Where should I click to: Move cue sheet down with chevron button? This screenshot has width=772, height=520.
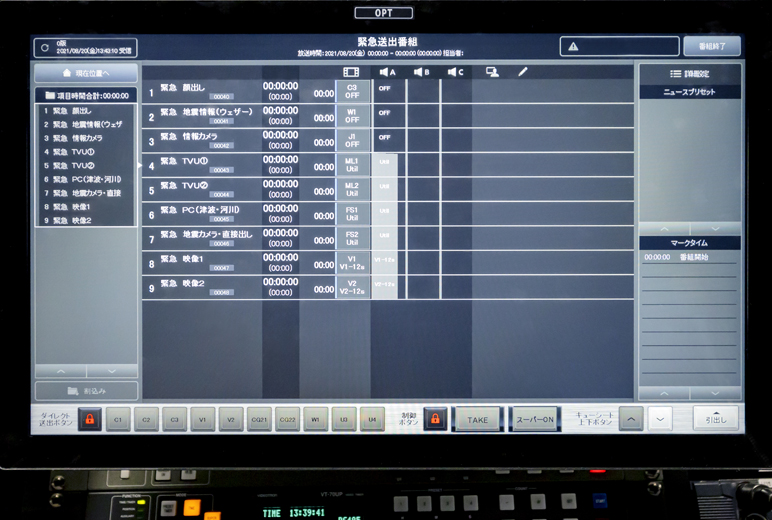coord(660,420)
